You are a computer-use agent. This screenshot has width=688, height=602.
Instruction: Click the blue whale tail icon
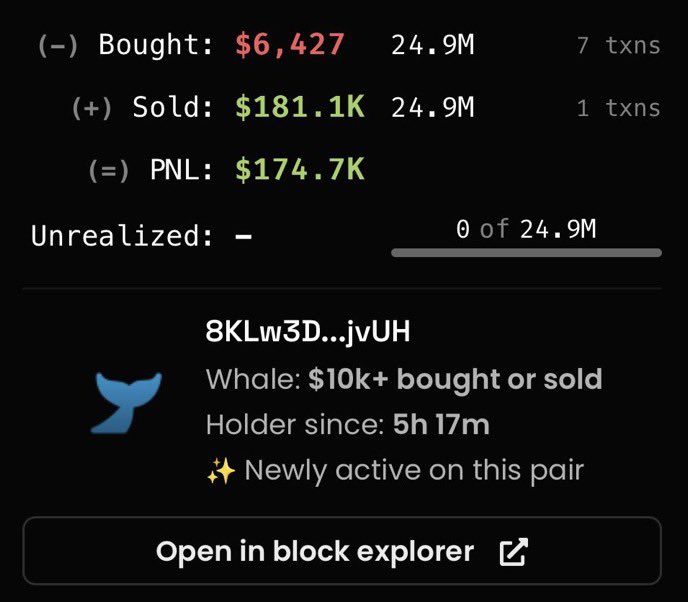coord(118,403)
